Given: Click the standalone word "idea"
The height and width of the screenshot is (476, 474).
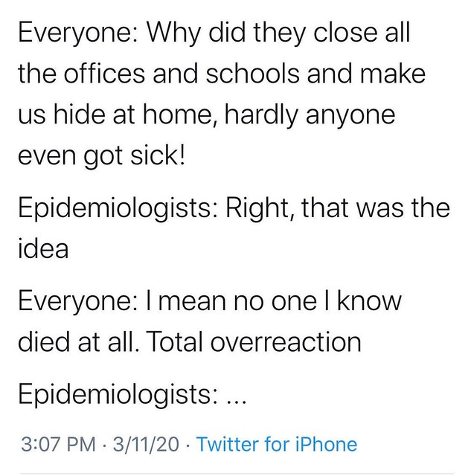Looking at the screenshot, I should coord(42,248).
